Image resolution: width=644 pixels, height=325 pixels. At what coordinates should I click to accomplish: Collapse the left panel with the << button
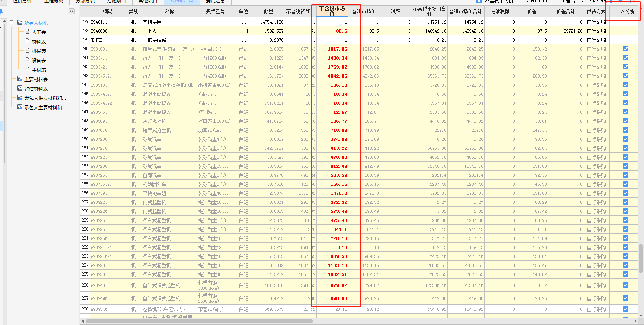point(71,11)
